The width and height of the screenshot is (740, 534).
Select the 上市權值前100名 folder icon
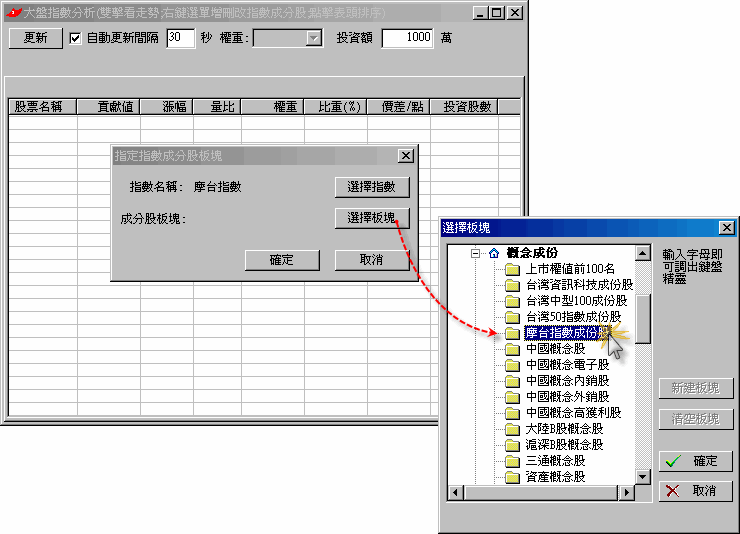click(x=513, y=269)
